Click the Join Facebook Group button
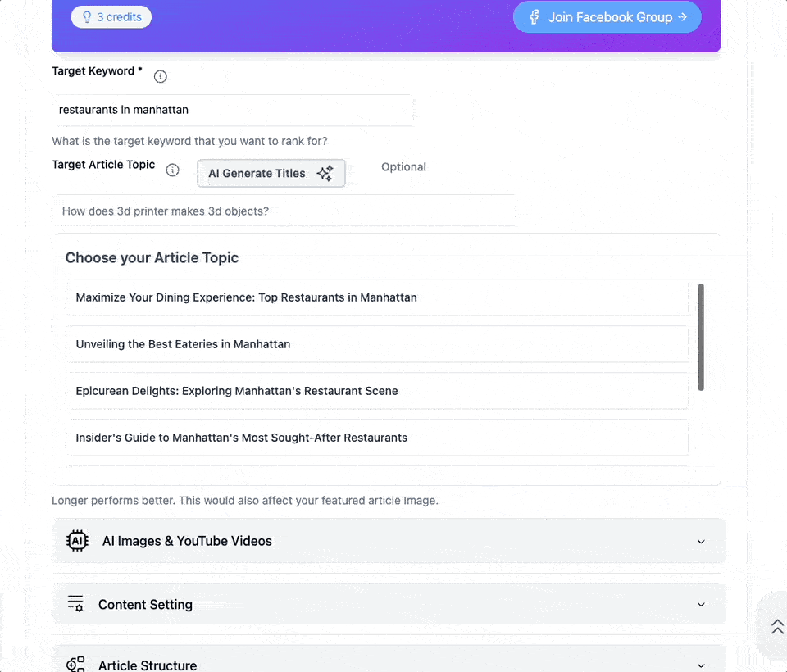 (607, 16)
